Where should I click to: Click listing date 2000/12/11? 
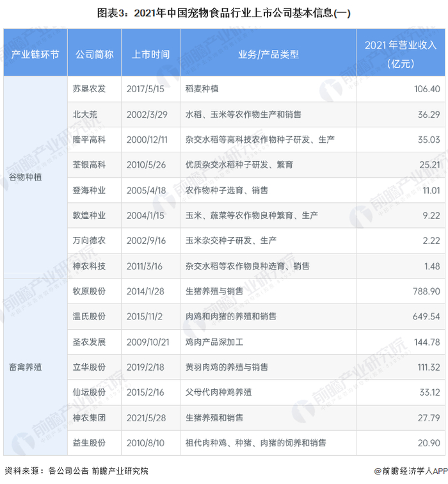(147, 140)
